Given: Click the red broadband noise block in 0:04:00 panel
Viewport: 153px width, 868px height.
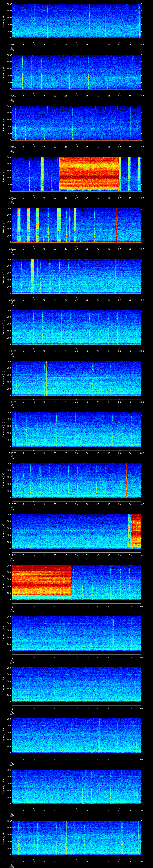Looking at the screenshot, I should tap(89, 172).
